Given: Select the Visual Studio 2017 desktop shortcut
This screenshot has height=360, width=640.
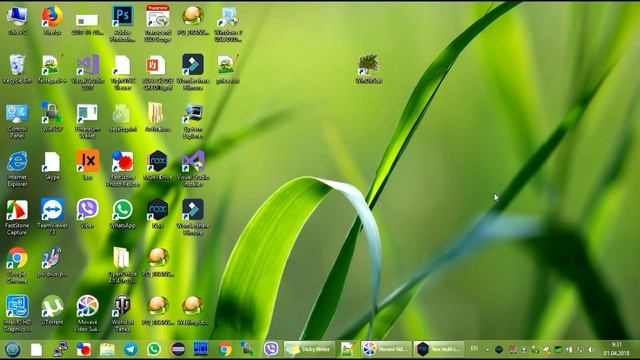Looking at the screenshot, I should point(87,72).
